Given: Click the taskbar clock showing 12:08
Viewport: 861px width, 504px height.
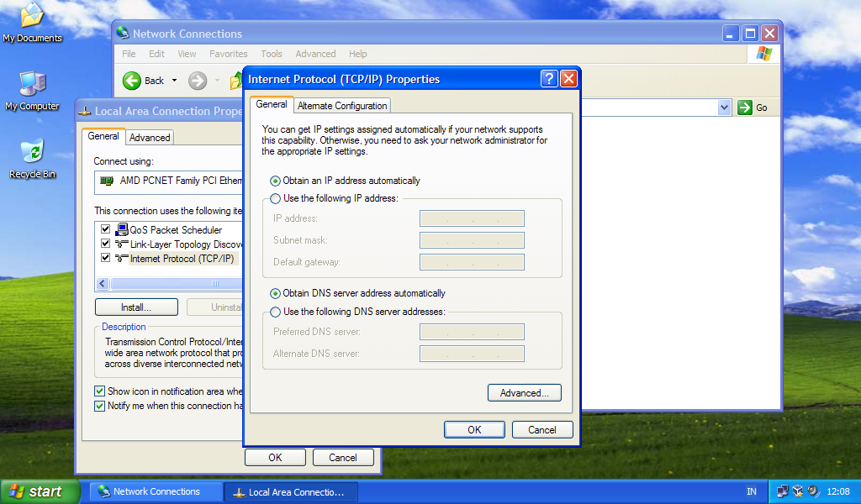Looking at the screenshot, I should (x=838, y=491).
